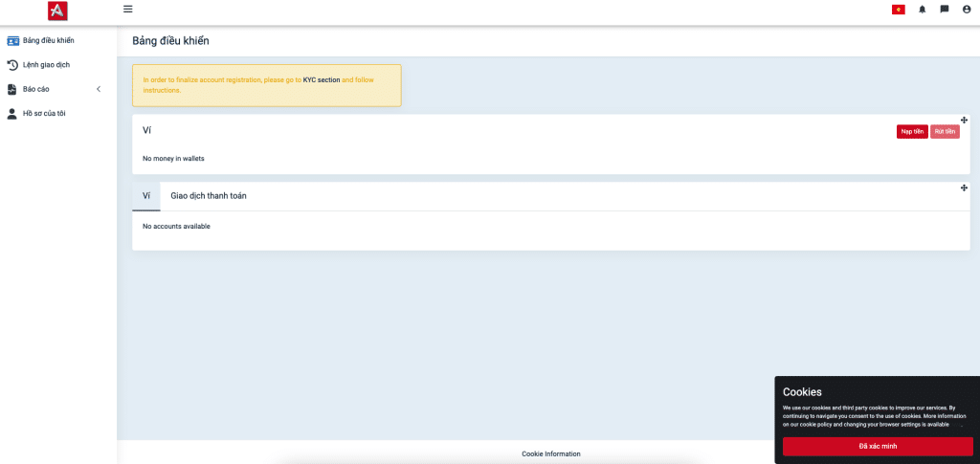
Task: Open the Cookie Information footer link
Action: pyautogui.click(x=550, y=453)
